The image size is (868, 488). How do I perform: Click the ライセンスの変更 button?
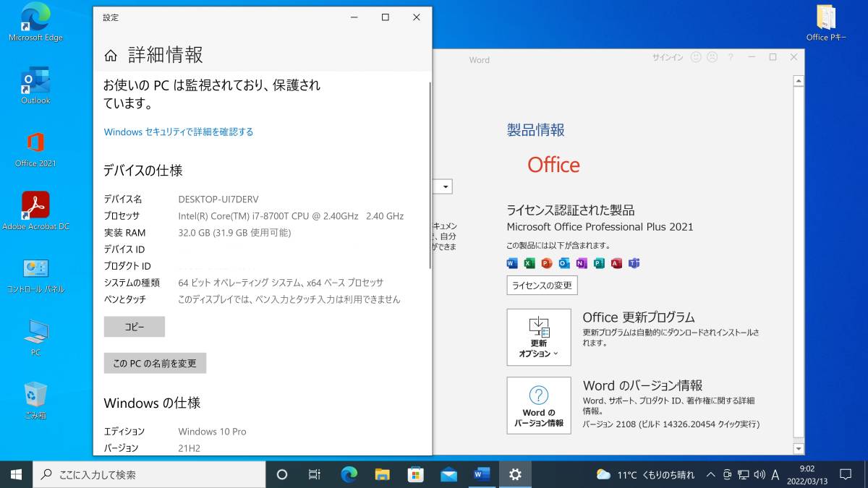(542, 285)
